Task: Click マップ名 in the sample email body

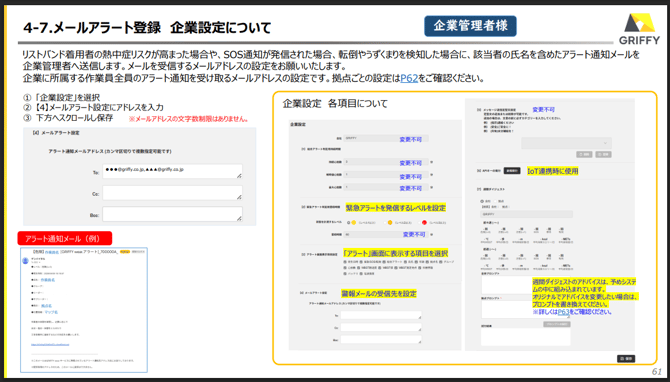Action: tap(51, 312)
